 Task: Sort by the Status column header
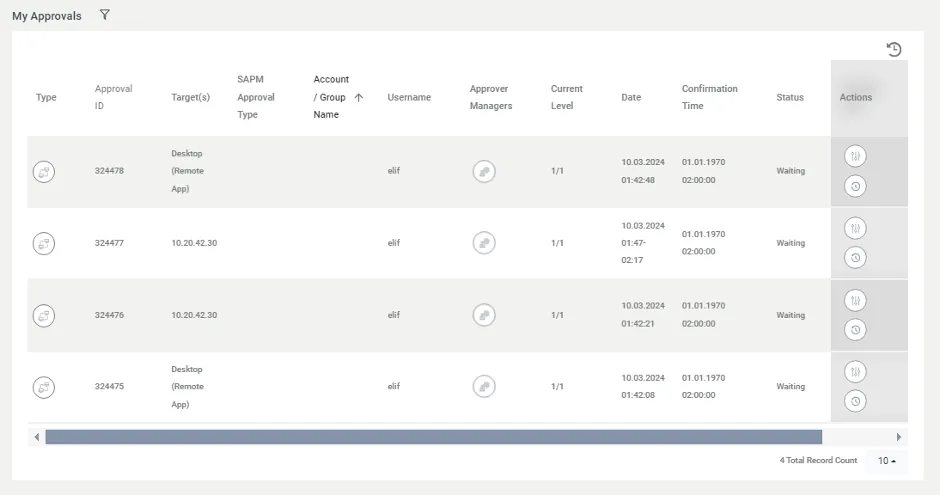click(790, 97)
